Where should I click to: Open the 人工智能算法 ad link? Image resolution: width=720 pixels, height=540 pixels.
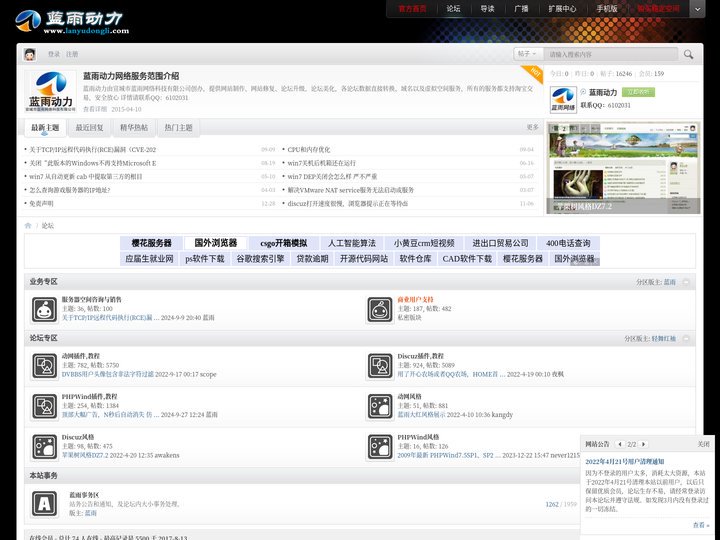point(352,243)
